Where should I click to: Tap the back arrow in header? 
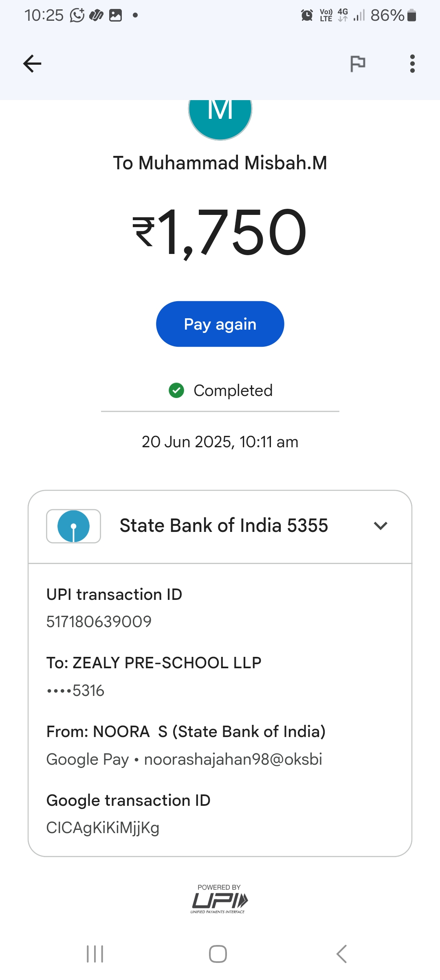point(32,64)
